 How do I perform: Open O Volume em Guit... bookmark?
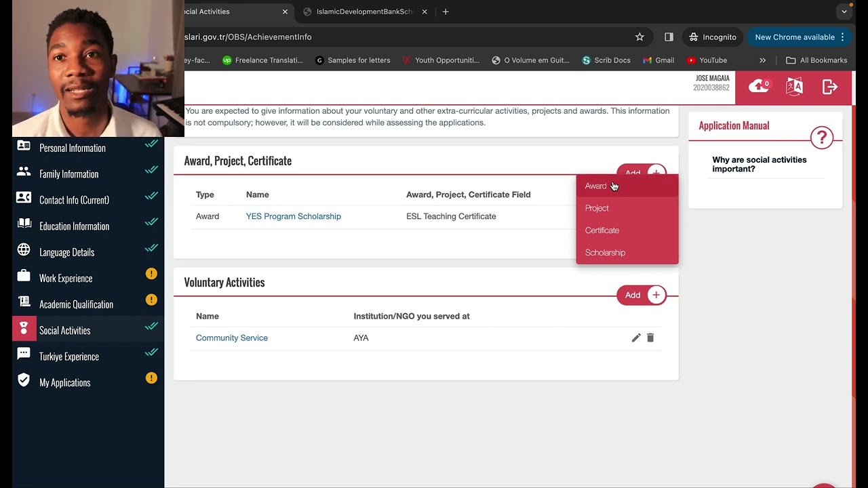530,60
